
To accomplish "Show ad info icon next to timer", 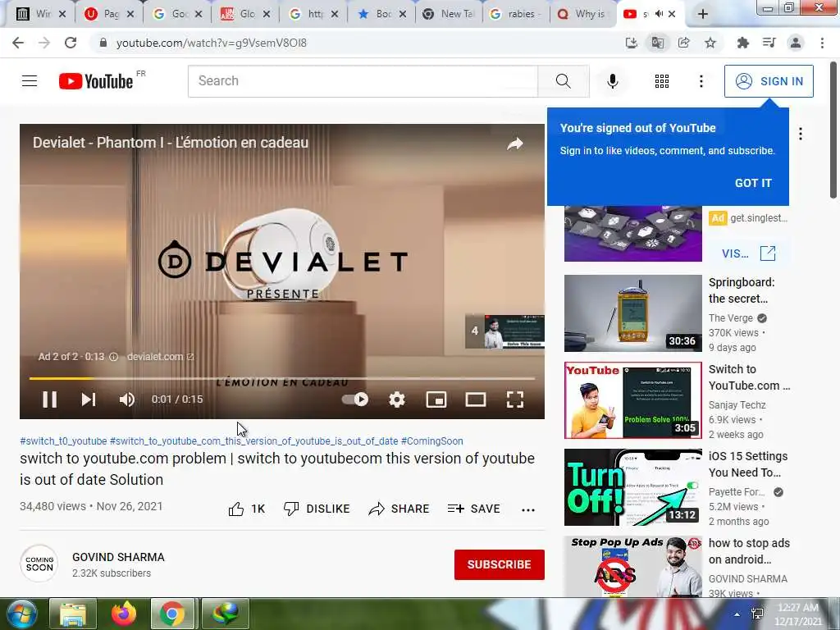I will pos(113,357).
